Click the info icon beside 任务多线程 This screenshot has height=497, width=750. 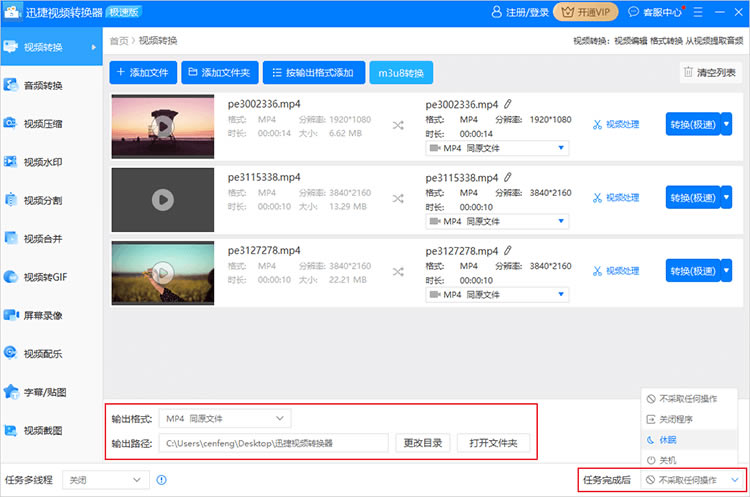(162, 481)
